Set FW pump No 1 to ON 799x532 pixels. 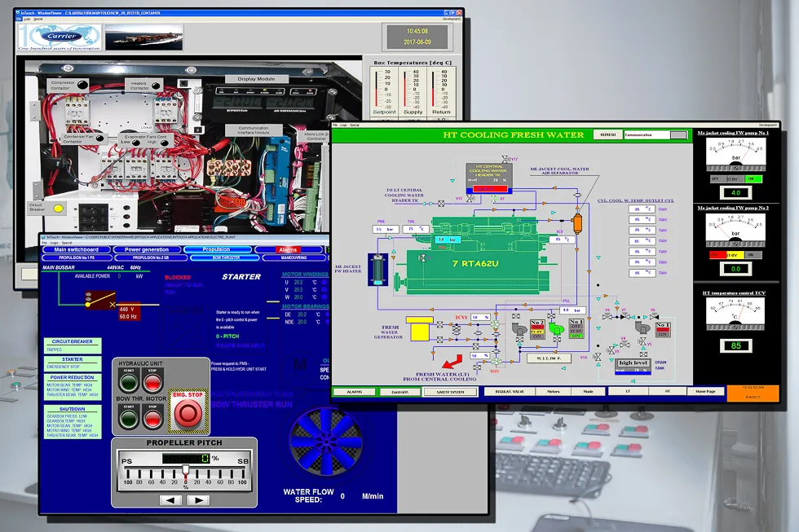tap(752, 178)
